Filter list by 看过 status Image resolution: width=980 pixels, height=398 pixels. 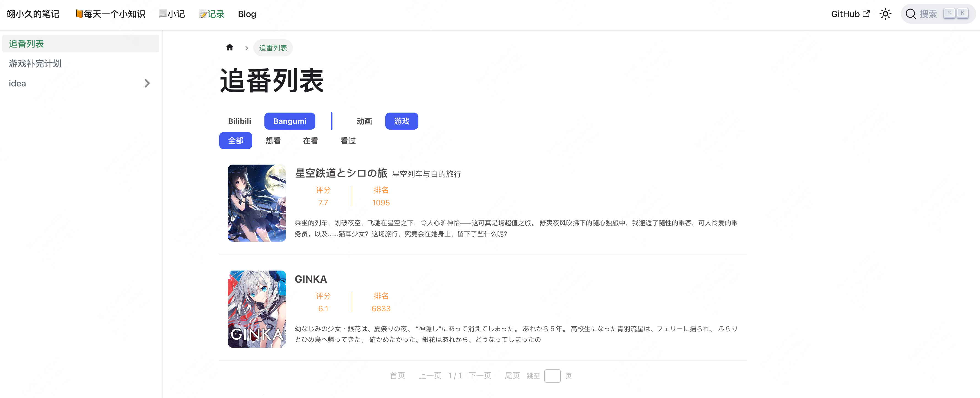click(x=348, y=141)
